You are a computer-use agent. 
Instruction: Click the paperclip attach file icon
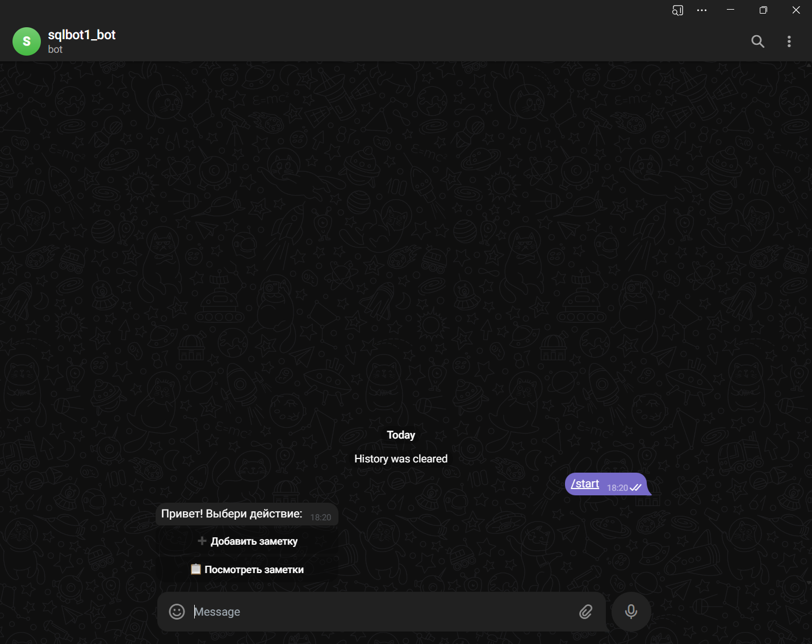586,612
